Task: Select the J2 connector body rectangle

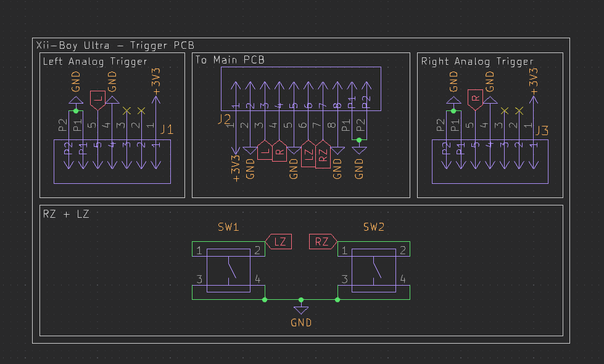Action: pos(301,89)
